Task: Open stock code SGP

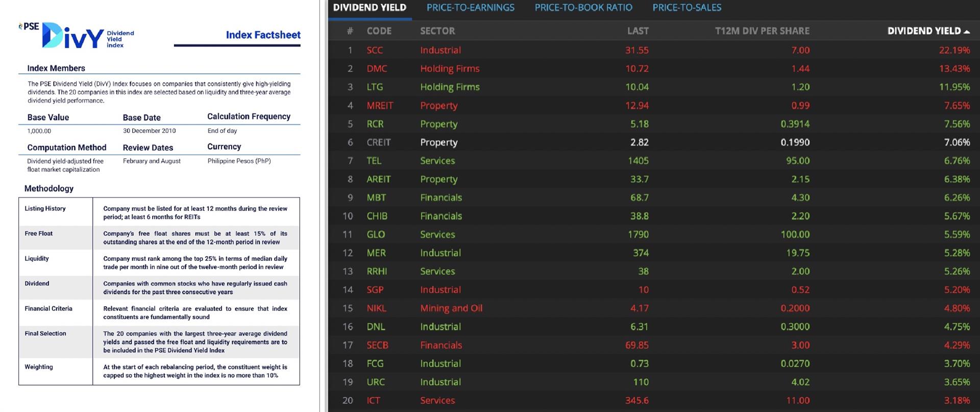Action: (x=375, y=289)
